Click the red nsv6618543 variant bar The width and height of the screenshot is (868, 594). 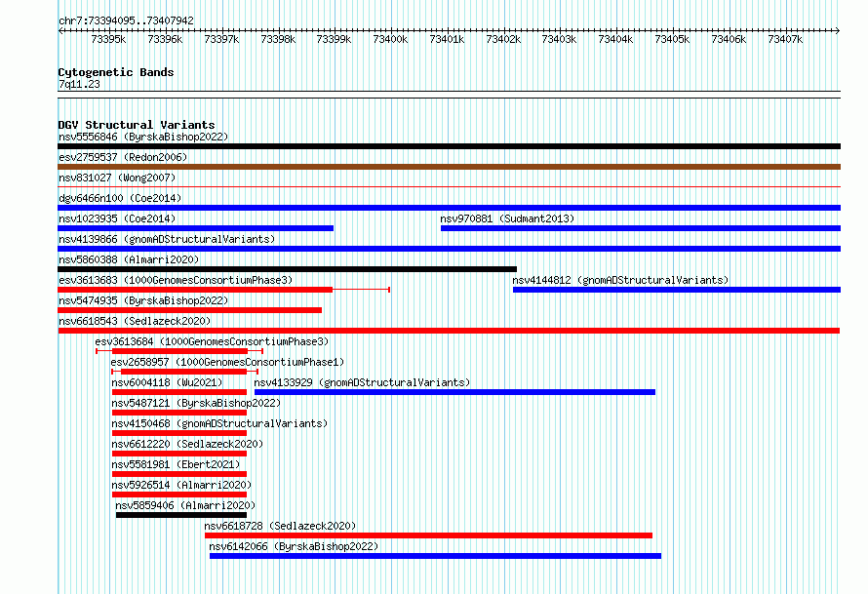coord(449,331)
